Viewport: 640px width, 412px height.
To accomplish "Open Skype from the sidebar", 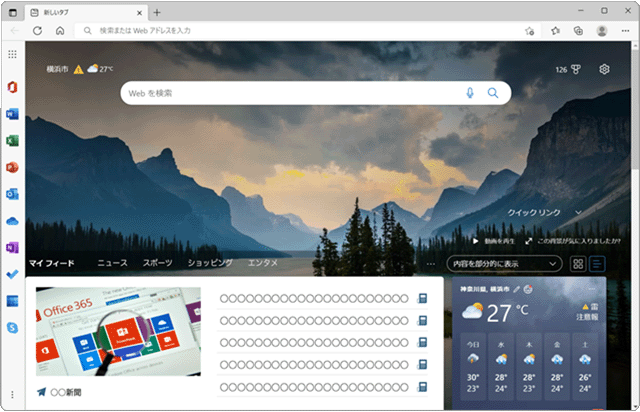I will [12, 327].
